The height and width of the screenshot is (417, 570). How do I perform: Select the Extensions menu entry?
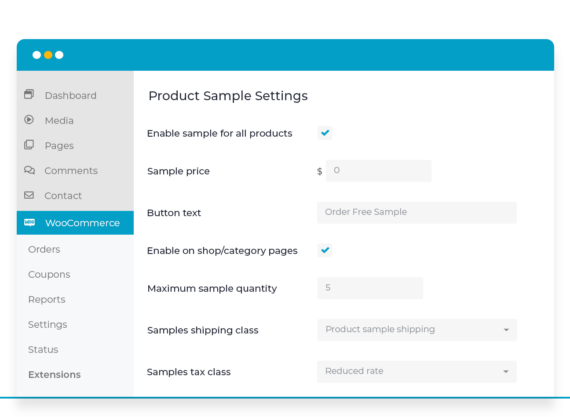[x=55, y=374]
